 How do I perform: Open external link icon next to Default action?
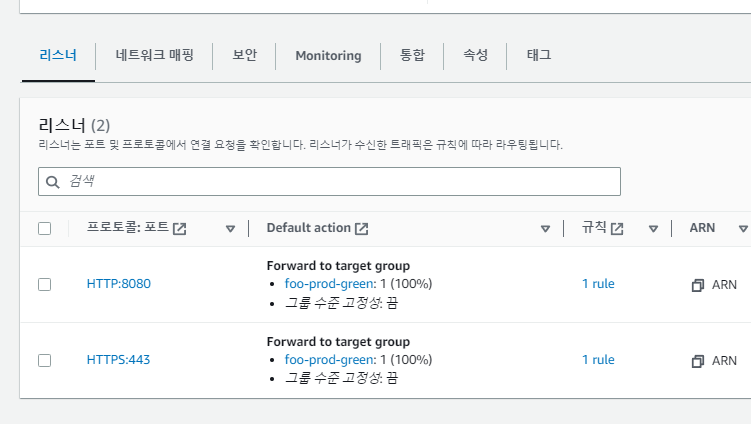point(362,228)
